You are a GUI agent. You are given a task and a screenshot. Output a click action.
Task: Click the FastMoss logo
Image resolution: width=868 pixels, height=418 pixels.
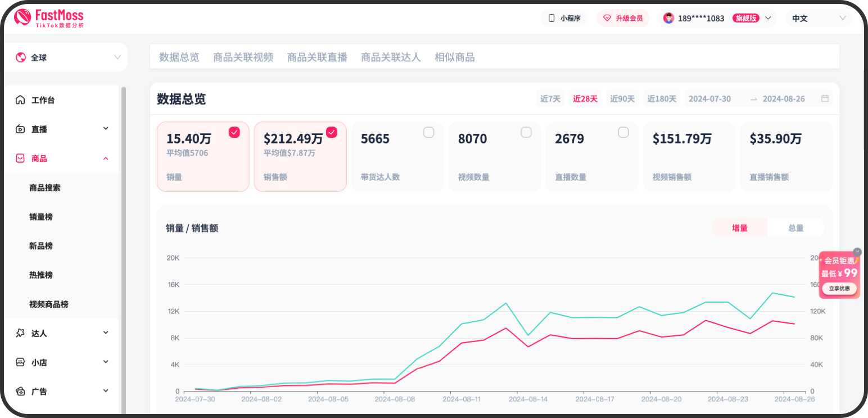(49, 18)
